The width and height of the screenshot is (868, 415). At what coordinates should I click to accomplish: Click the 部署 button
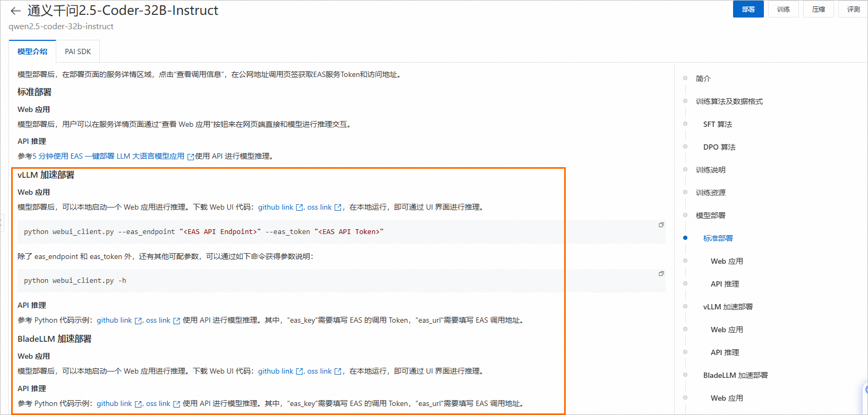[748, 9]
